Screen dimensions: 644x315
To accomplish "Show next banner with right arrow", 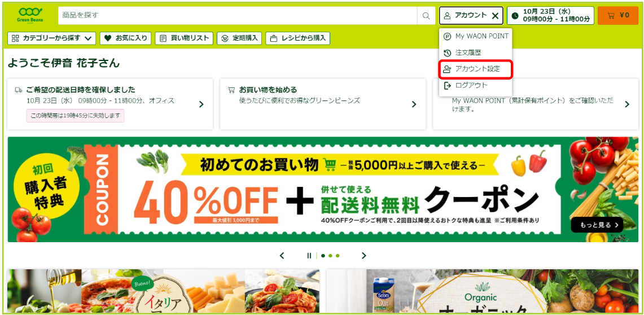I will tap(363, 256).
